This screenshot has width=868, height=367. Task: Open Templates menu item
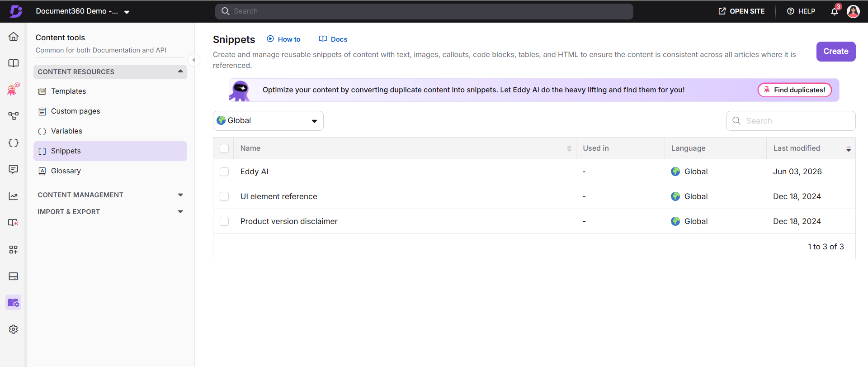110,91
